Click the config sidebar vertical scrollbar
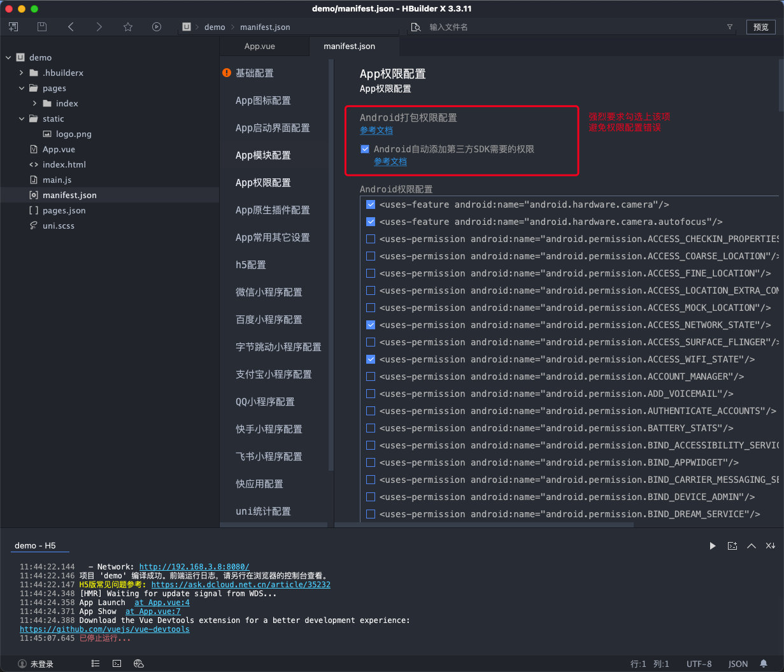The width and height of the screenshot is (784, 672). point(331,264)
